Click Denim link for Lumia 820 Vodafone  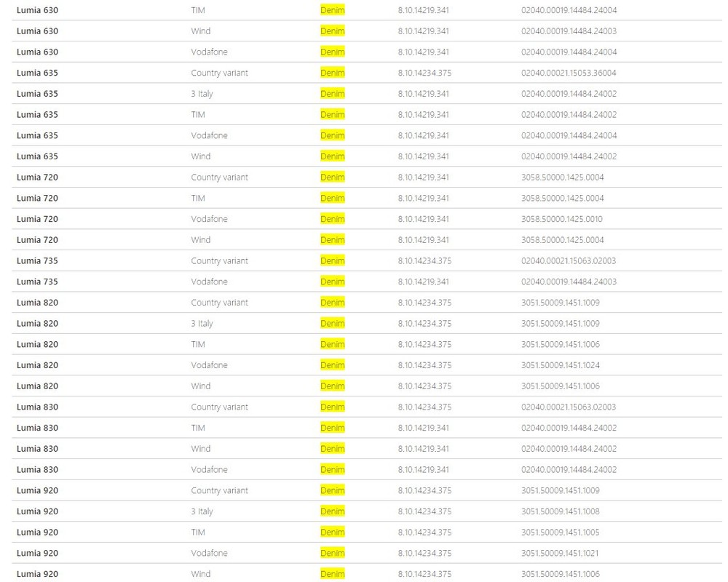[333, 365]
